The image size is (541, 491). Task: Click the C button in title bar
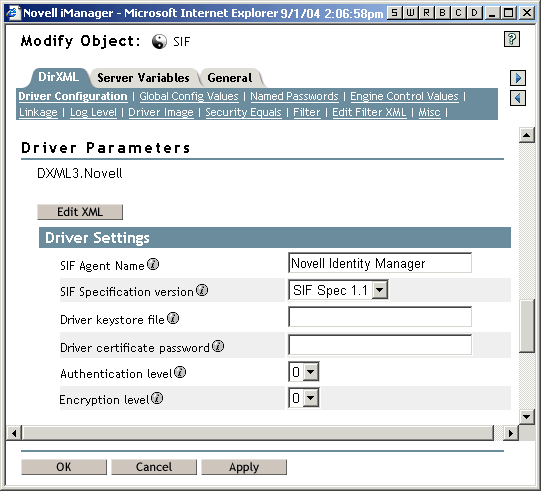[459, 13]
